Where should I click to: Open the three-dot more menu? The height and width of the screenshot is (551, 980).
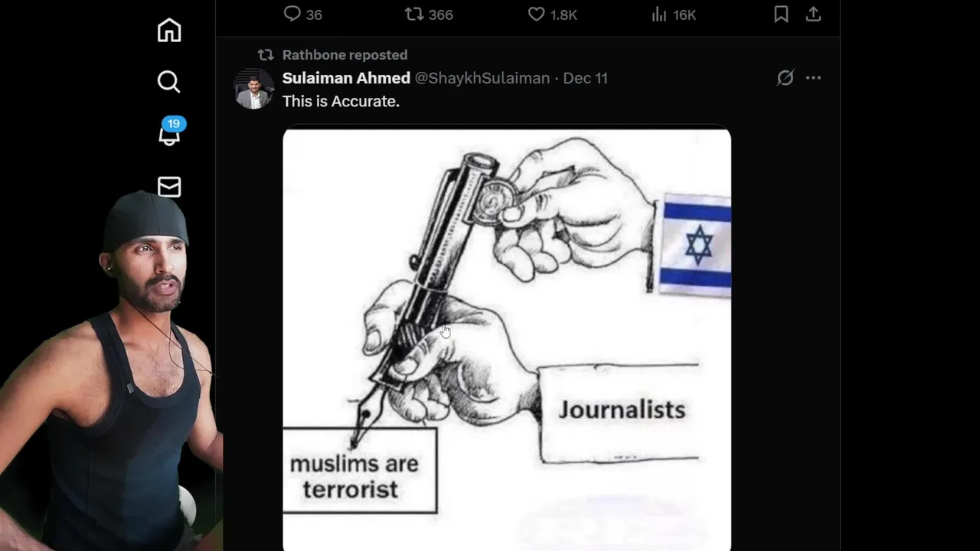[813, 77]
